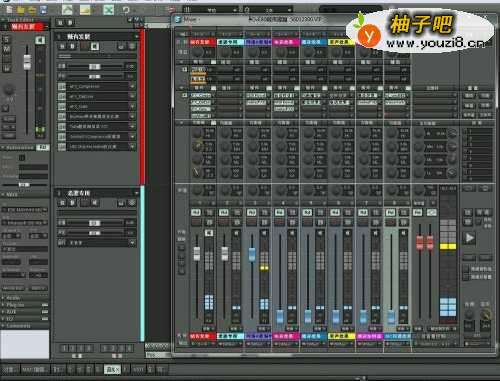Click the pan slider of the first track
The height and width of the screenshot is (381, 500).
pyautogui.click(x=95, y=77)
